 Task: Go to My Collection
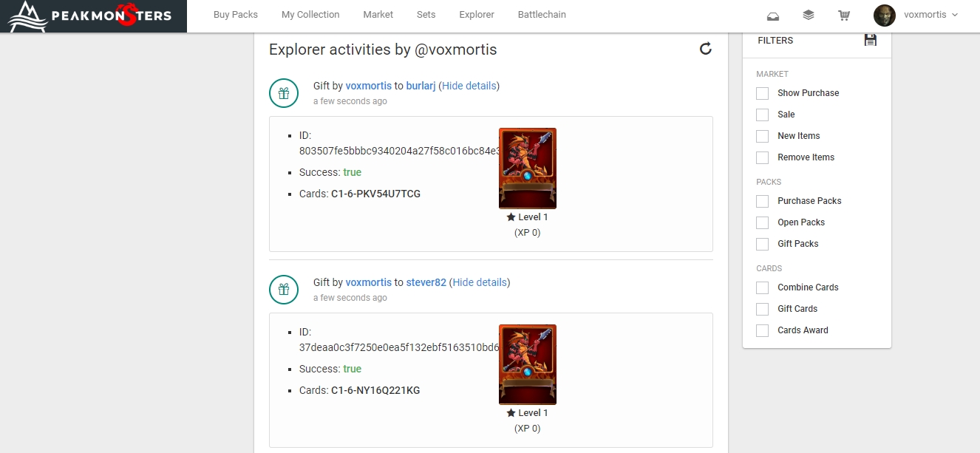tap(310, 15)
